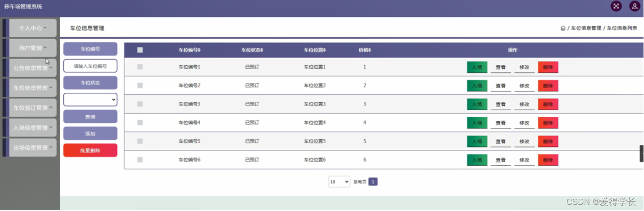This screenshot has width=644, height=211.
Task: Click 已预订 status in 车位编号4 row
Action: click(252, 123)
